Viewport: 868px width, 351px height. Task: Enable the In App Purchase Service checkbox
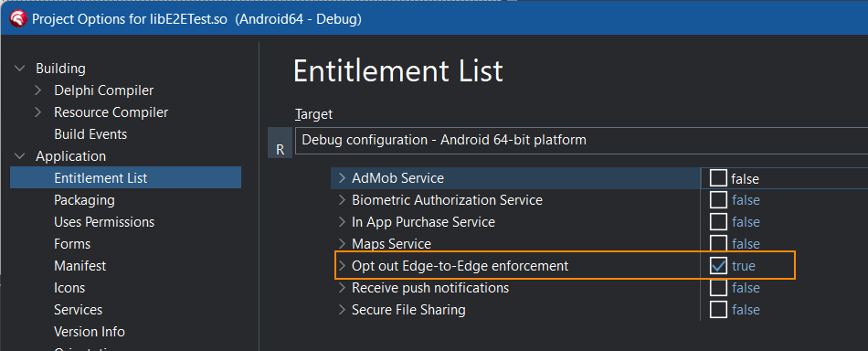(718, 222)
